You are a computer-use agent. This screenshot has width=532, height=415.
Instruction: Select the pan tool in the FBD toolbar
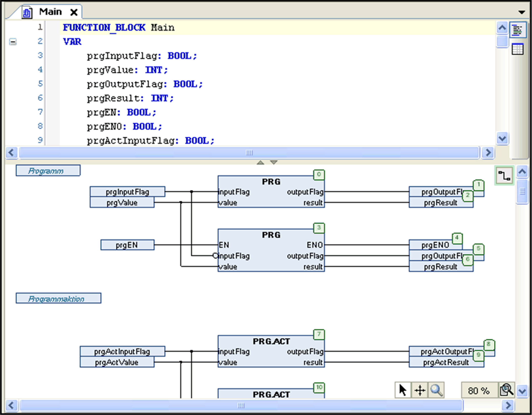(x=420, y=390)
